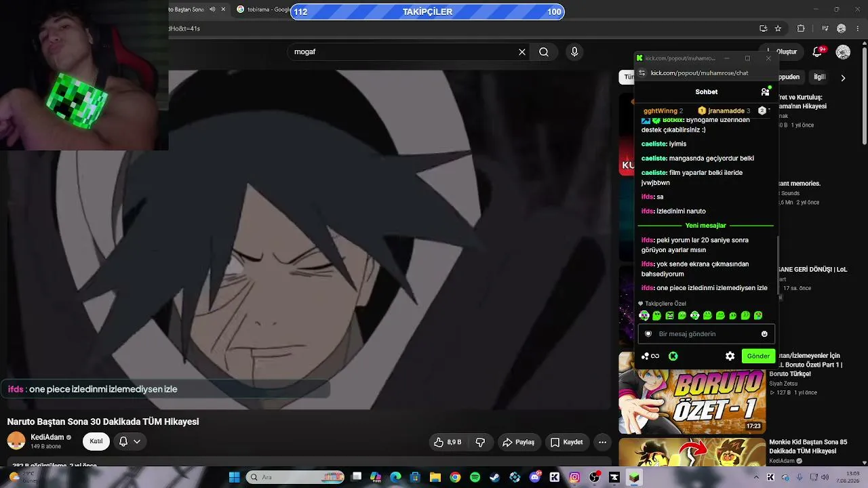The width and height of the screenshot is (868, 488).
Task: Click username jranamadde in chat leaderboard
Action: (726, 110)
